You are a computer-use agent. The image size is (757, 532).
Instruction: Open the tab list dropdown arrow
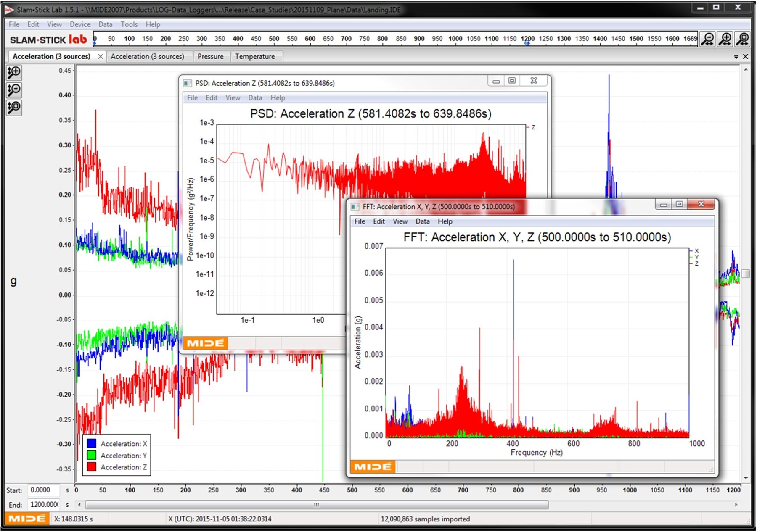[737, 56]
